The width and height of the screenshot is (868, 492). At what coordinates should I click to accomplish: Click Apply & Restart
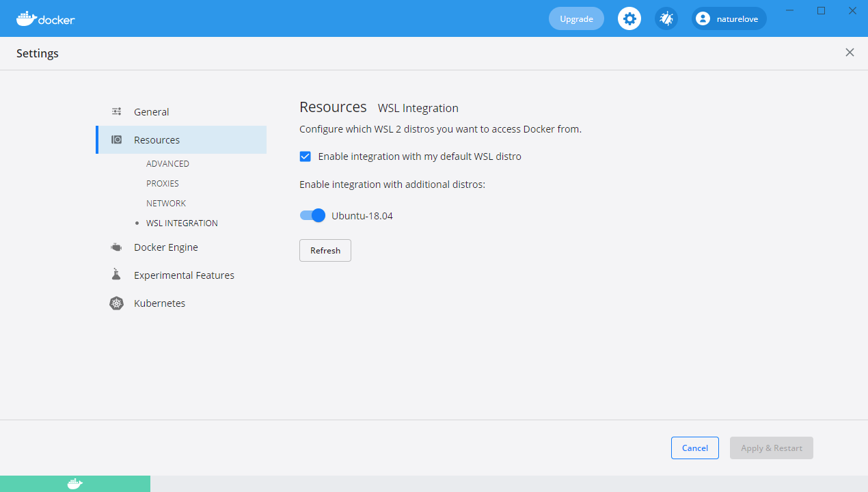(771, 448)
